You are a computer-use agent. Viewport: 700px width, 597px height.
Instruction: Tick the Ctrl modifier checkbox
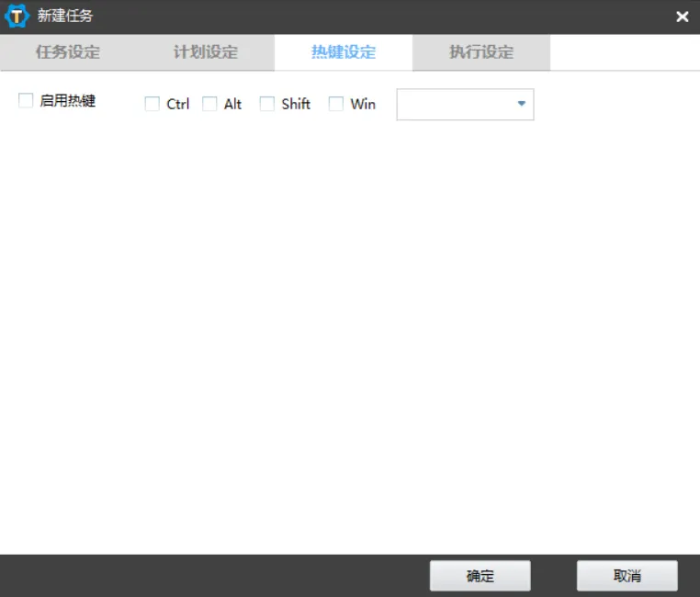point(152,104)
